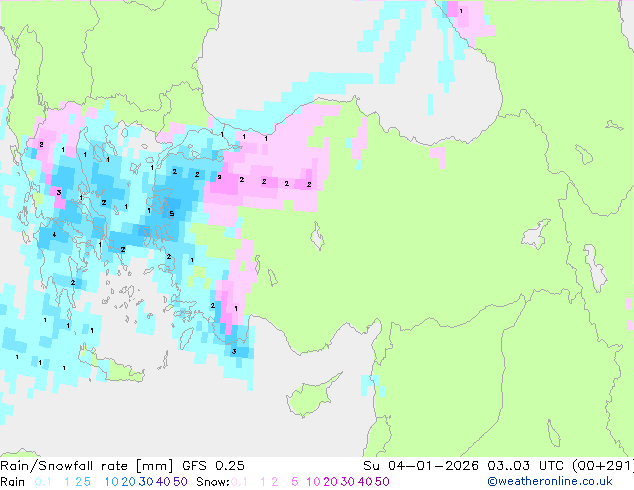Click the '4' rainfall value on the map
The width and height of the screenshot is (634, 490).
tap(54, 235)
